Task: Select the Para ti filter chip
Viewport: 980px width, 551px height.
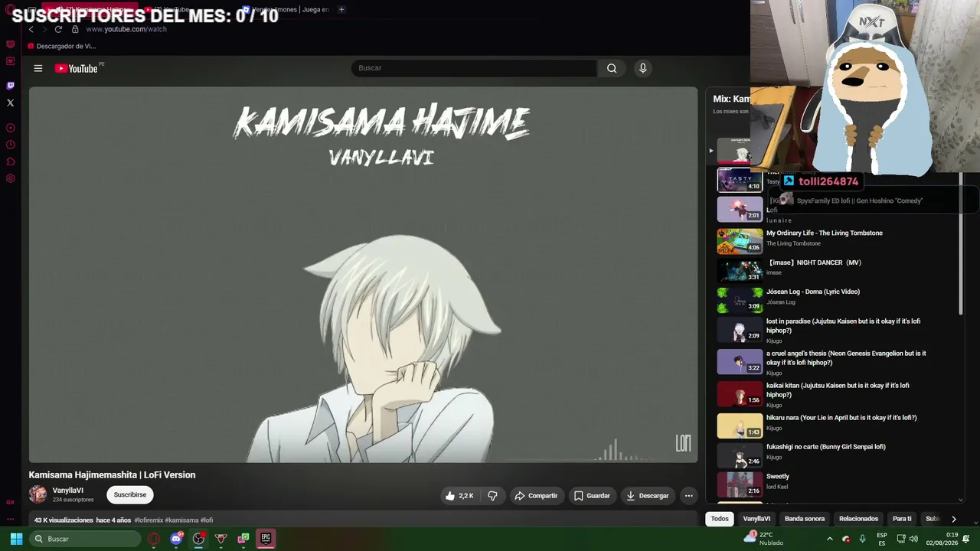Action: [902, 519]
